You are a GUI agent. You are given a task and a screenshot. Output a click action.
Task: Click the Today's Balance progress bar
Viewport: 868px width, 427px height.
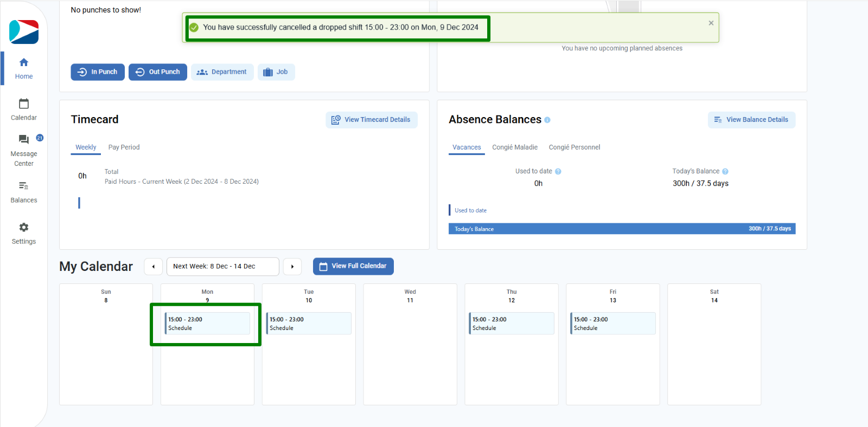(622, 229)
